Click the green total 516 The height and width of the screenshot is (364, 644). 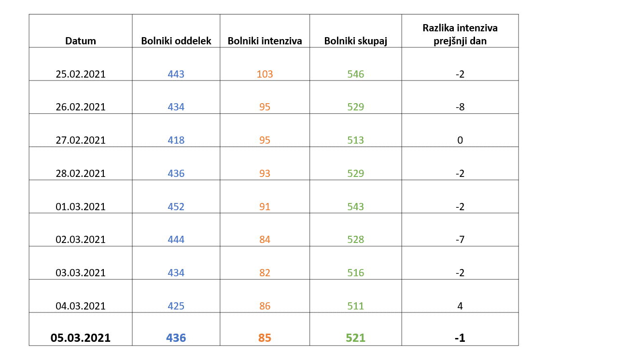pyautogui.click(x=356, y=273)
